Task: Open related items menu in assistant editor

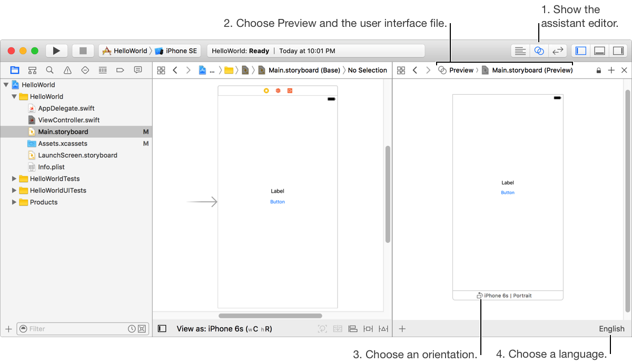Action: pos(401,70)
